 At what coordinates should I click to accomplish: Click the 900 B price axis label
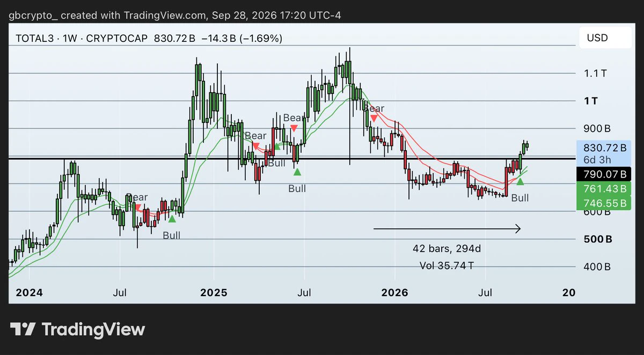pyautogui.click(x=597, y=129)
